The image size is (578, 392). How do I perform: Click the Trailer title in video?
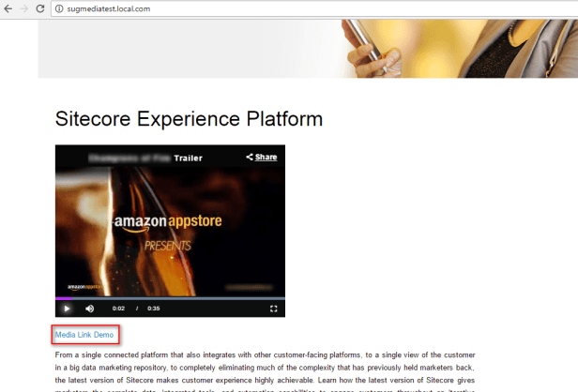pyautogui.click(x=188, y=158)
